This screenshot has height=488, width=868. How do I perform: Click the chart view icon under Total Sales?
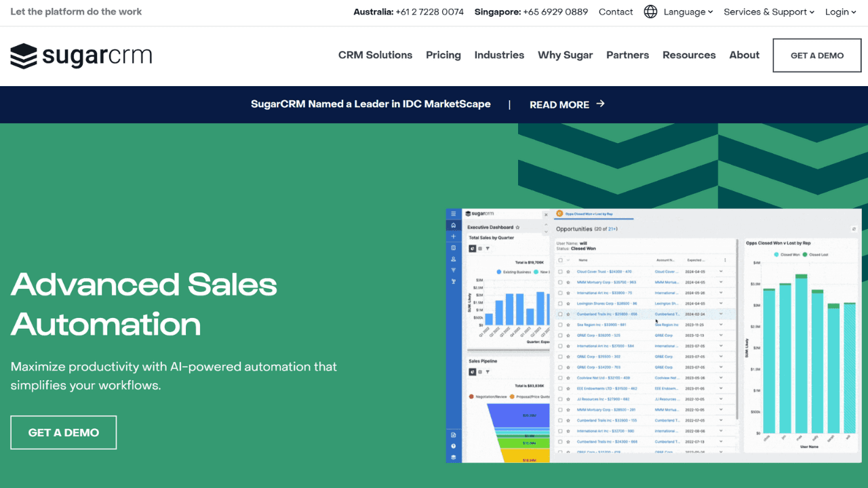coord(473,249)
